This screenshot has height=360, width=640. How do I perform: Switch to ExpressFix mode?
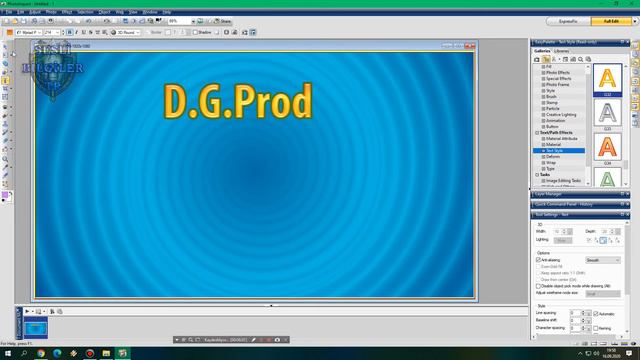point(568,21)
